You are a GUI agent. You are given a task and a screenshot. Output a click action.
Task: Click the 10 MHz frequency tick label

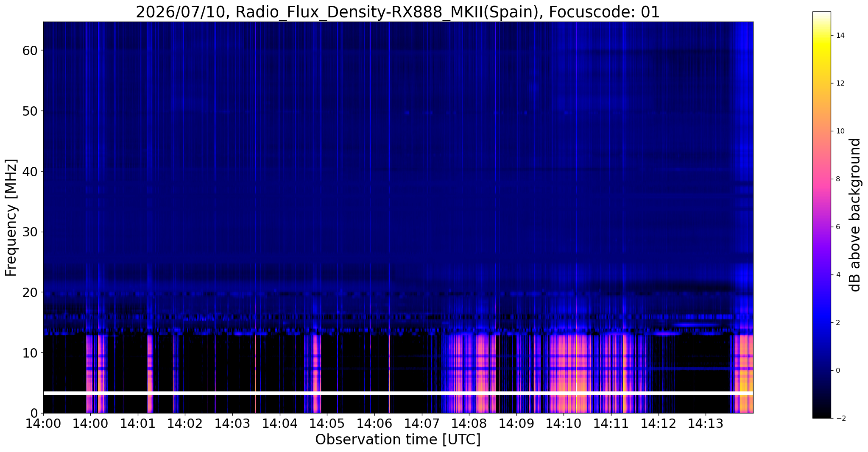(30, 352)
